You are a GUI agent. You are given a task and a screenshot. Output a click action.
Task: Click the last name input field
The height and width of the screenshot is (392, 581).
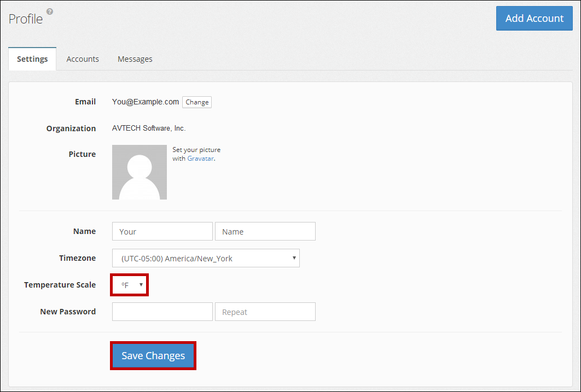265,231
